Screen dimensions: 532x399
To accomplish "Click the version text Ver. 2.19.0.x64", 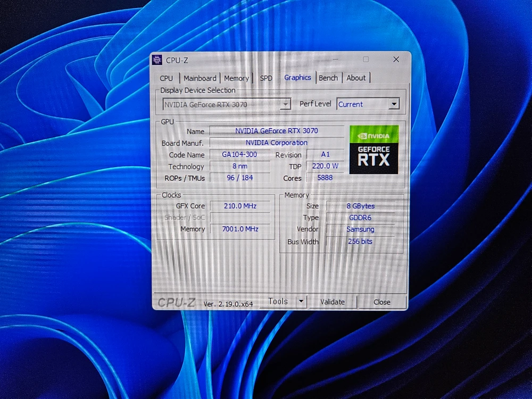I will (228, 304).
